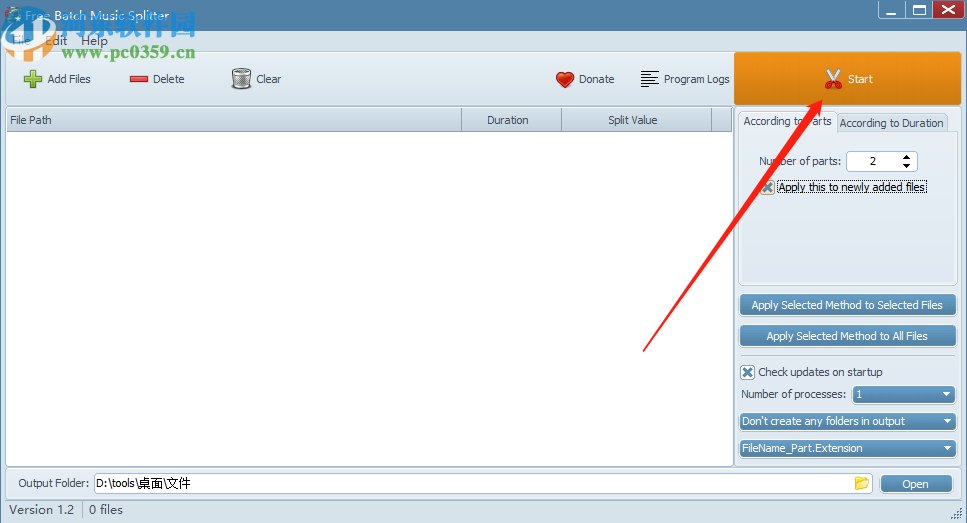Viewport: 967px width, 523px height.
Task: Open the Help menu
Action: 94,41
